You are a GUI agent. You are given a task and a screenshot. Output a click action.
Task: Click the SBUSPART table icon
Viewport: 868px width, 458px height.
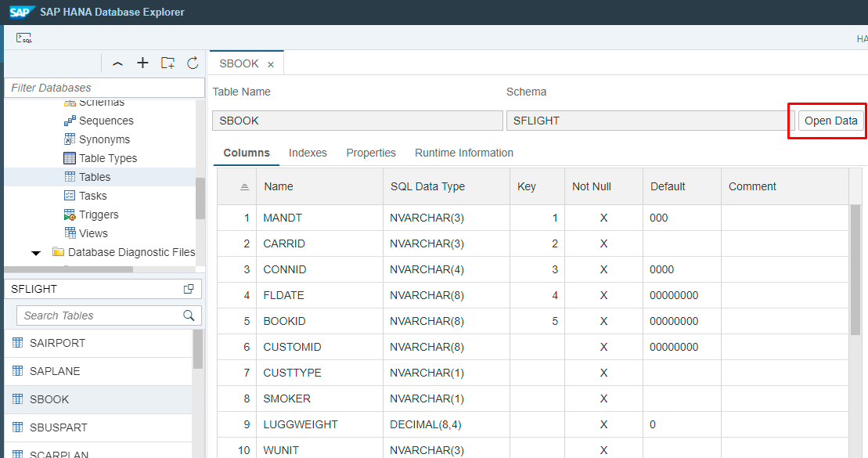point(18,427)
